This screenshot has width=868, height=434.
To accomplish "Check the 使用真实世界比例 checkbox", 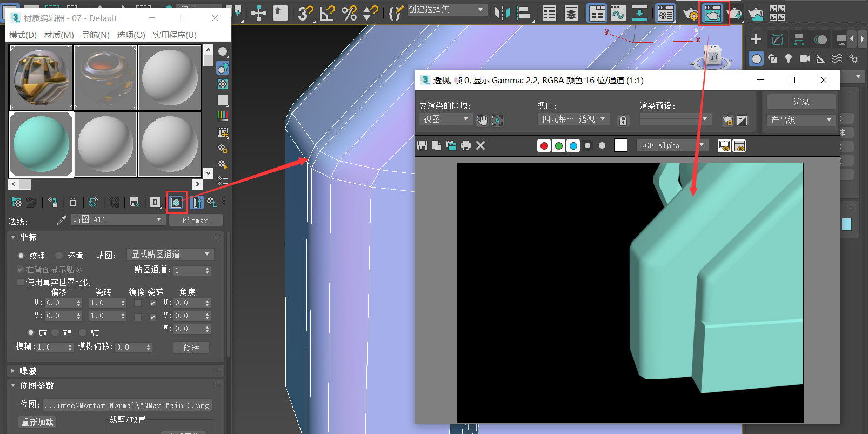I will coord(21,282).
